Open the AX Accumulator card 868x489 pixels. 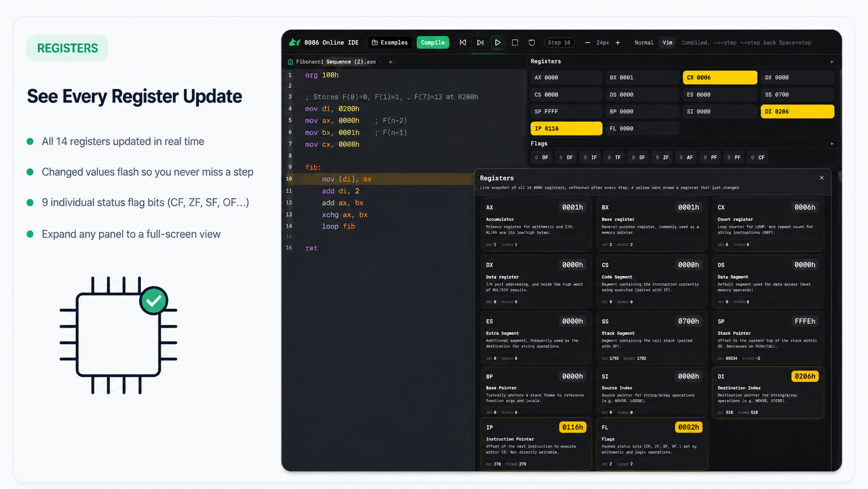point(536,224)
